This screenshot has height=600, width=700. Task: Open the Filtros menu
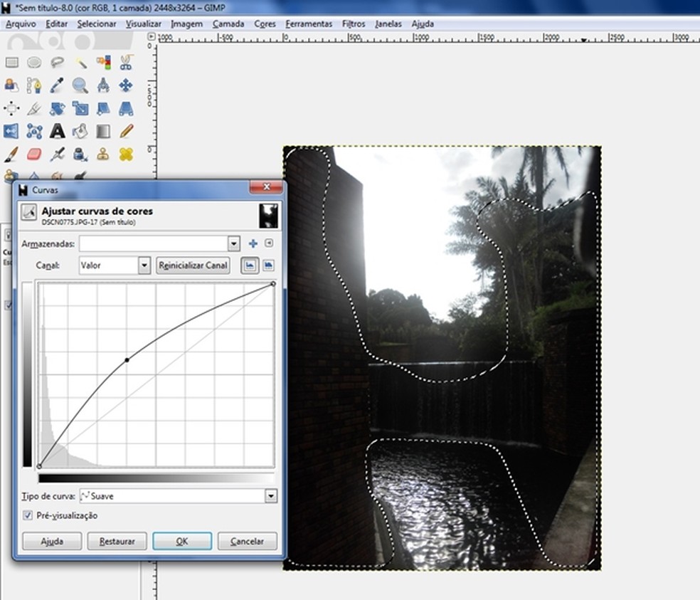tap(354, 23)
